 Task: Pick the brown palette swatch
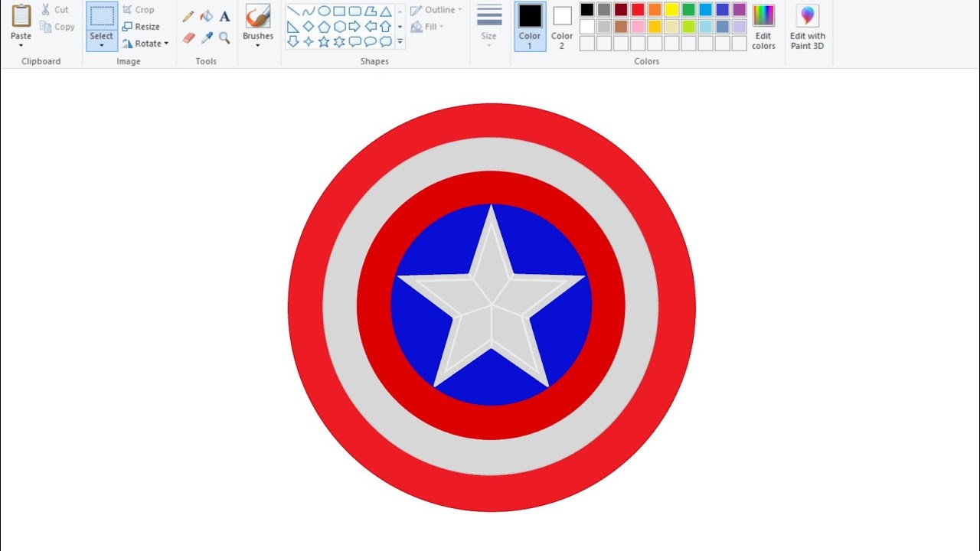tap(621, 27)
